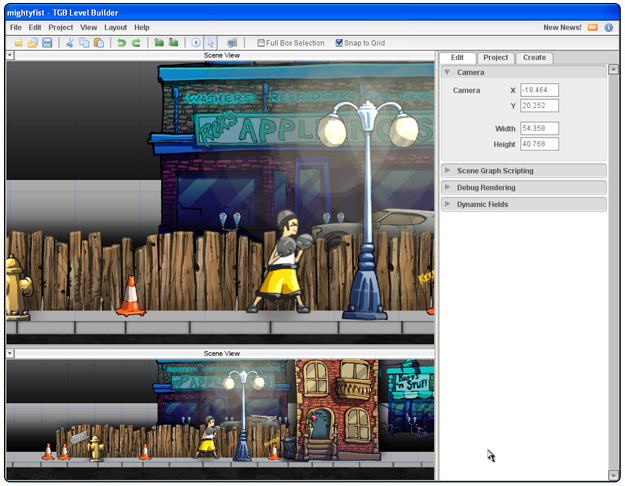
Task: Select the blue street lamp in upper scene
Action: 367,209
